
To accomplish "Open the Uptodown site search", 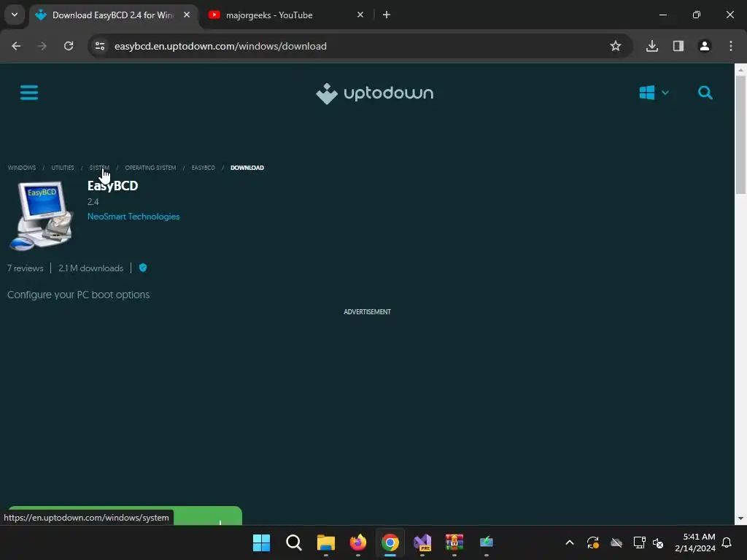I will point(705,93).
